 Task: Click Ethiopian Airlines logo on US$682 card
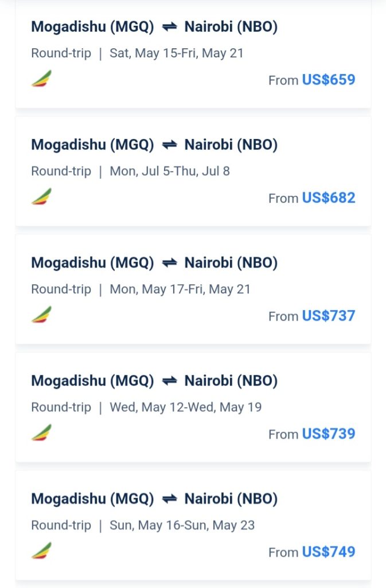(41, 196)
